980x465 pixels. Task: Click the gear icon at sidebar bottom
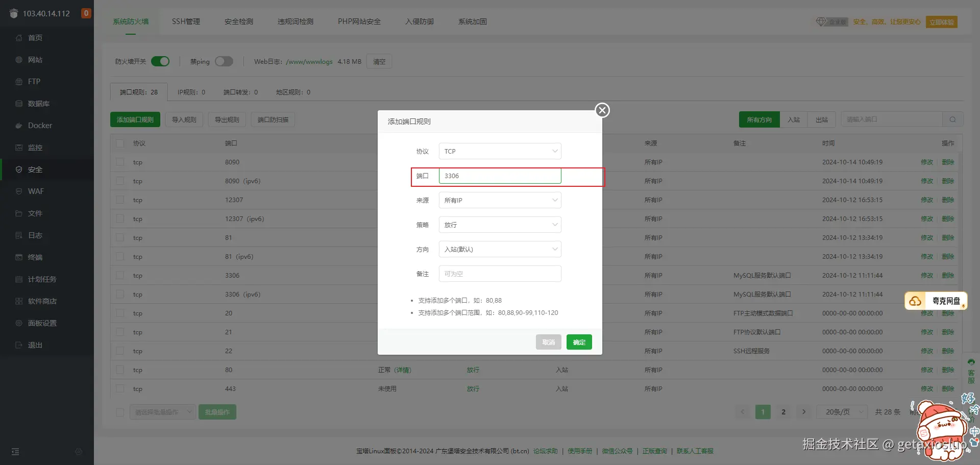point(78,452)
